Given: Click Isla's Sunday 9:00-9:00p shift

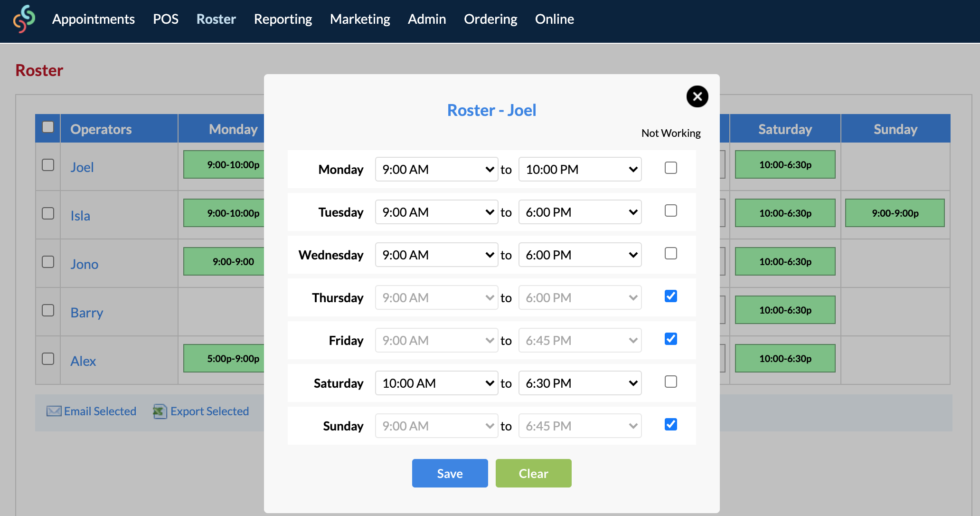Looking at the screenshot, I should click(895, 213).
